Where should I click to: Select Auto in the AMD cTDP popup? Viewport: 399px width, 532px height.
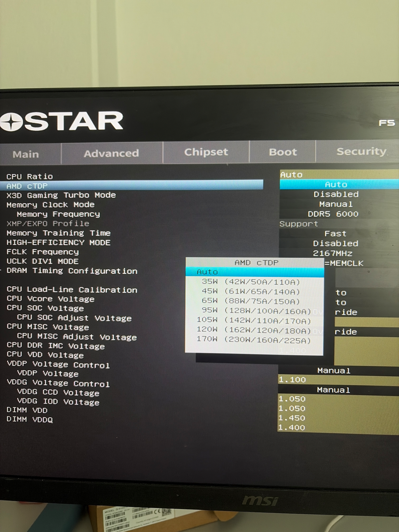255,272
